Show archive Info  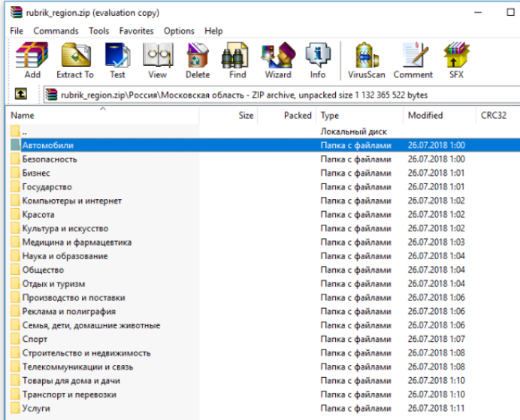point(318,60)
